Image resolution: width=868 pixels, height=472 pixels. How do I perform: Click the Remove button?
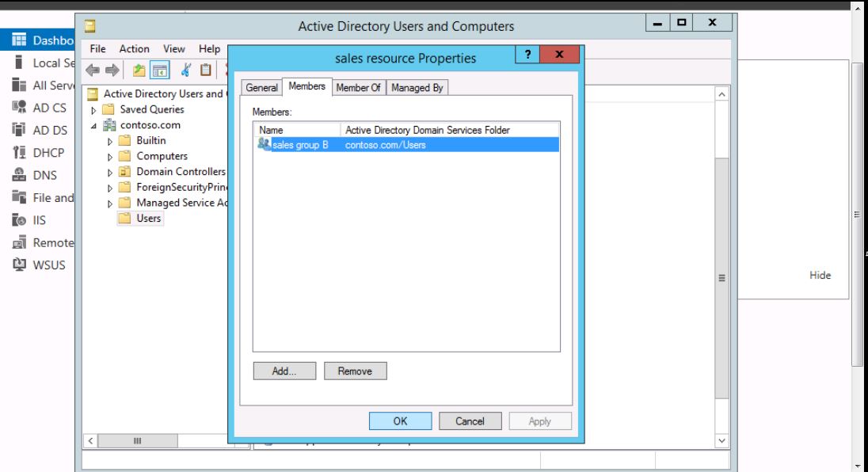[356, 371]
